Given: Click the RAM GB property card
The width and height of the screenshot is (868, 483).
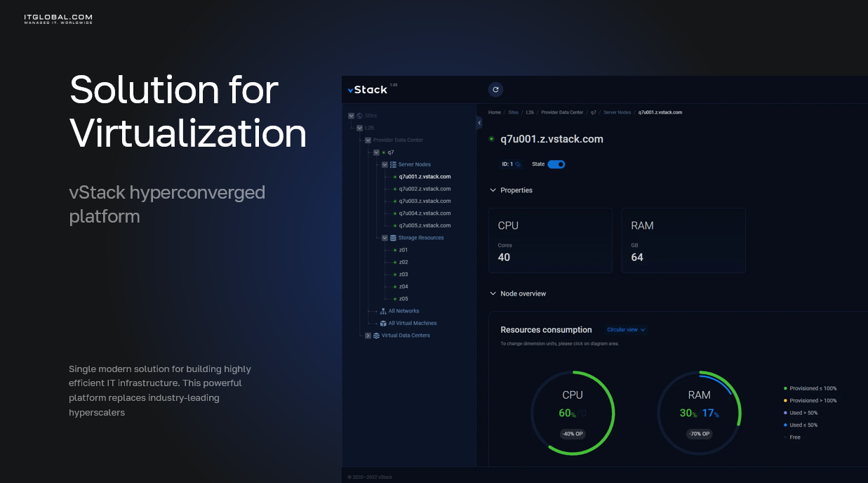Looking at the screenshot, I should point(683,240).
